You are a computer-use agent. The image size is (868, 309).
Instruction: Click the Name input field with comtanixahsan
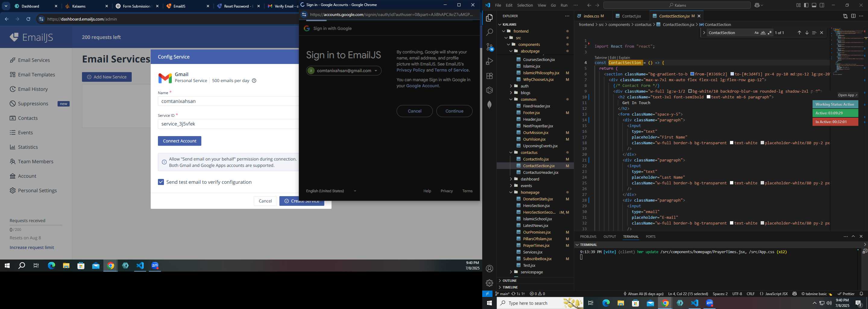228,101
